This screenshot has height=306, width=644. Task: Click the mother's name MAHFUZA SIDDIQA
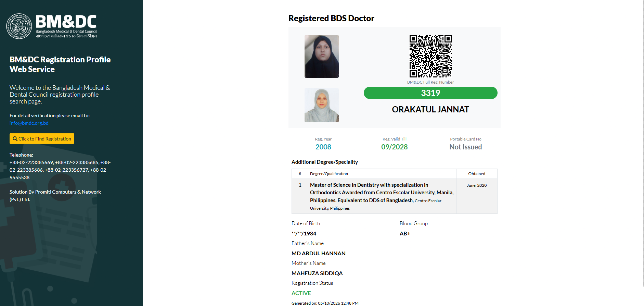pos(317,273)
